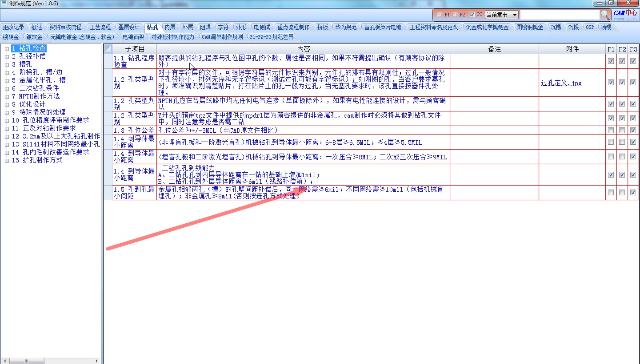
Task: Toggle P2 checkbox for row 1.3 孔位公差
Action: click(x=622, y=131)
